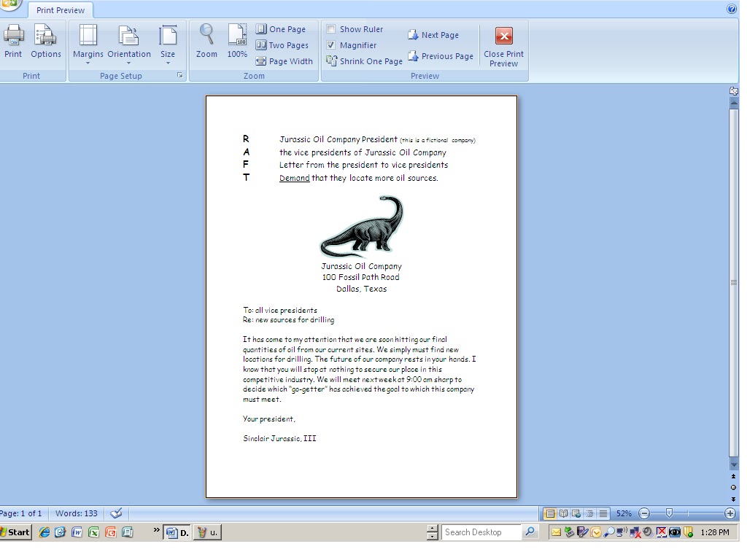
Task: Click the Zoom In plus button
Action: point(729,513)
